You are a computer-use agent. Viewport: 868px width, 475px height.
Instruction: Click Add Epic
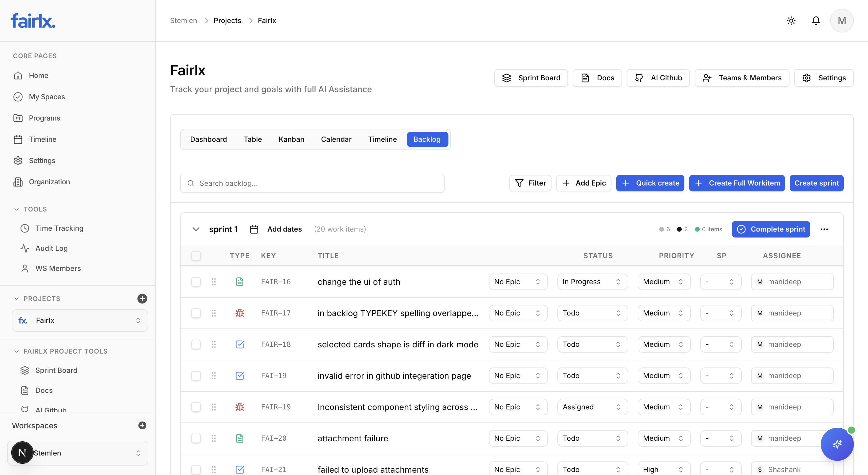[584, 183]
